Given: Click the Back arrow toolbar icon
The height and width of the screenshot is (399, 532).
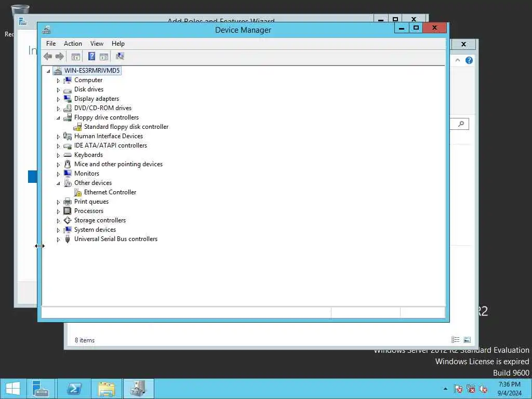Looking at the screenshot, I should coord(48,56).
